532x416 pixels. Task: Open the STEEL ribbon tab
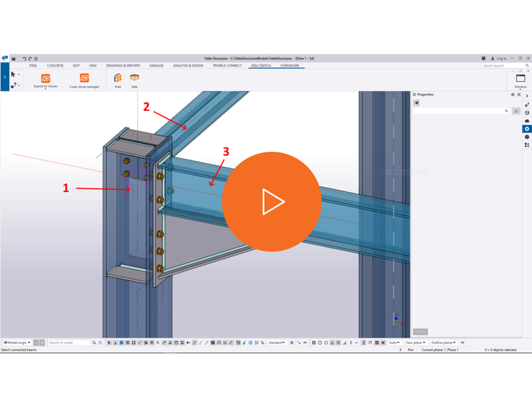point(33,65)
